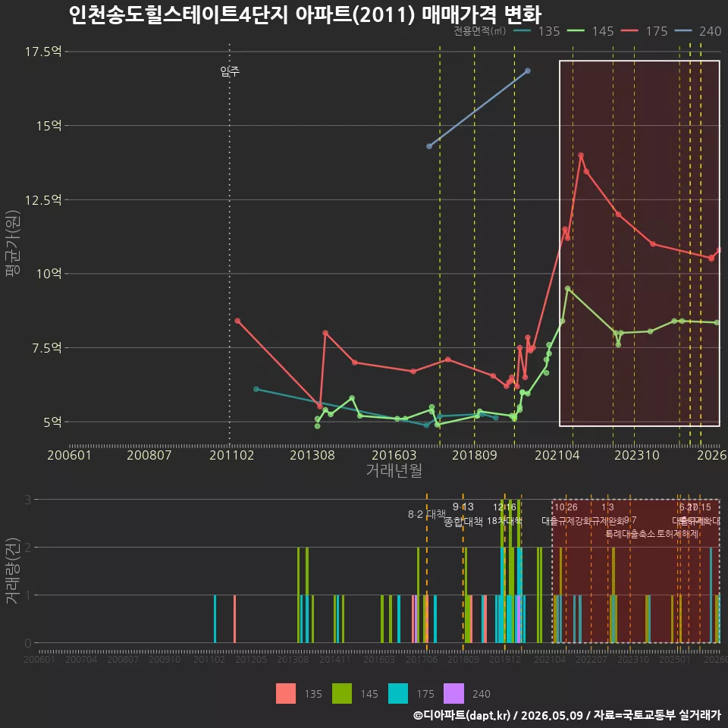728x728 pixels.
Task: Click the 7.5억 price axis label
Action: click(x=47, y=348)
